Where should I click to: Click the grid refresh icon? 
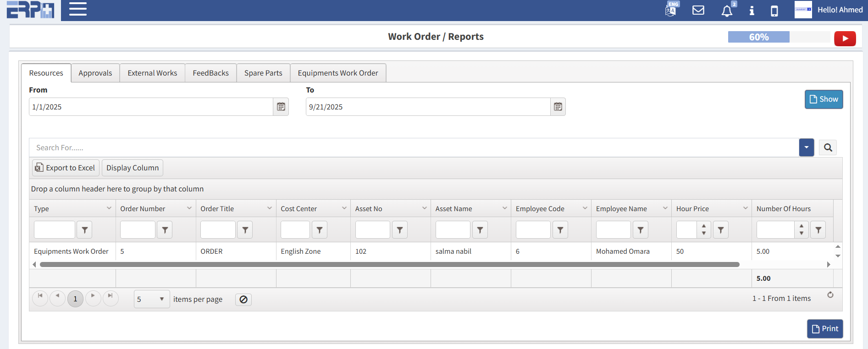pyautogui.click(x=830, y=295)
